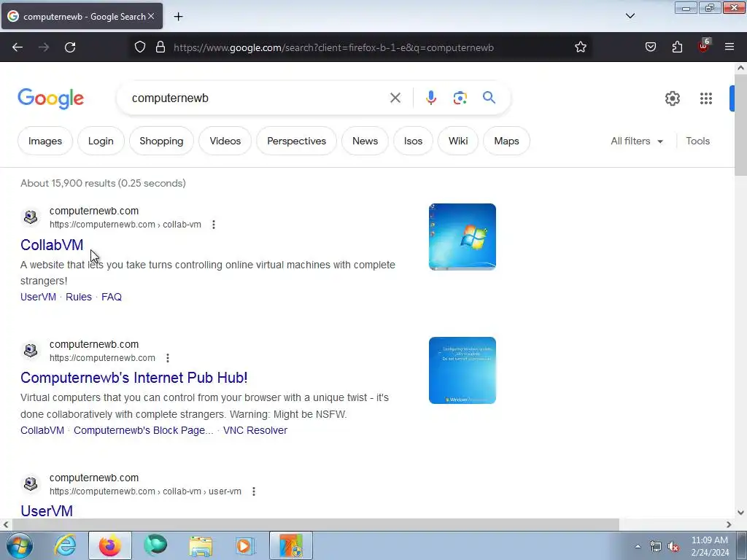This screenshot has height=560, width=747.
Task: Search by image with Google Lens
Action: click(460, 98)
